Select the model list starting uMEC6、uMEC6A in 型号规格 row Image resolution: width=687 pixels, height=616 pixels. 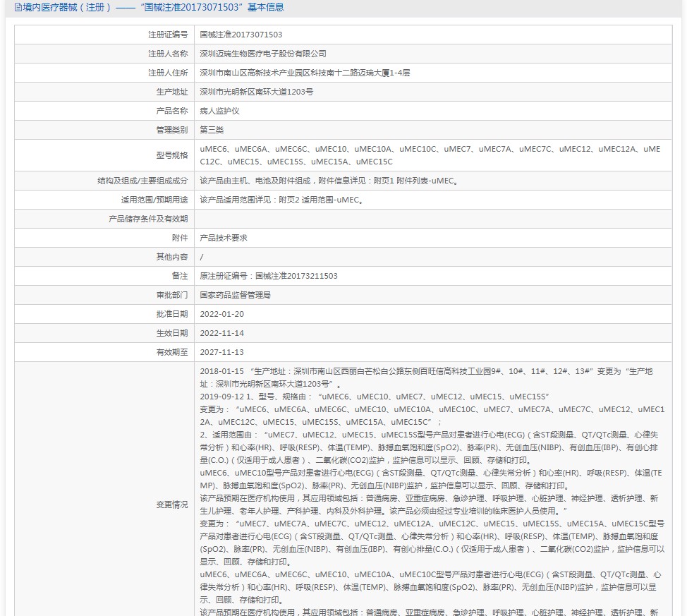[430, 155]
